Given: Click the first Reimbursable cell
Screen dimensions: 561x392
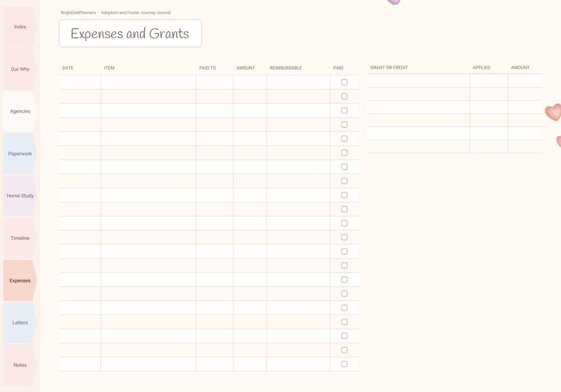Looking at the screenshot, I should [298, 82].
